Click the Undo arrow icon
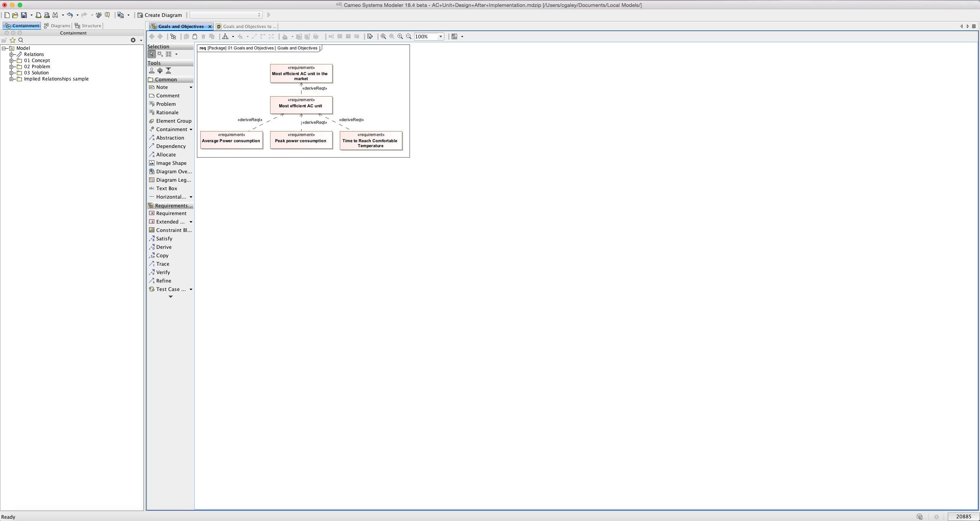This screenshot has width=980, height=521. pyautogui.click(x=70, y=15)
